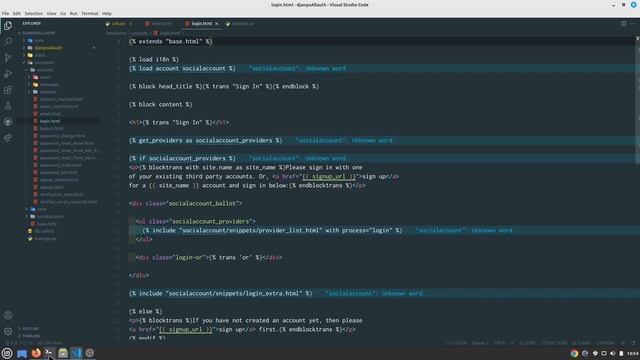Open the View menu

click(x=51, y=13)
